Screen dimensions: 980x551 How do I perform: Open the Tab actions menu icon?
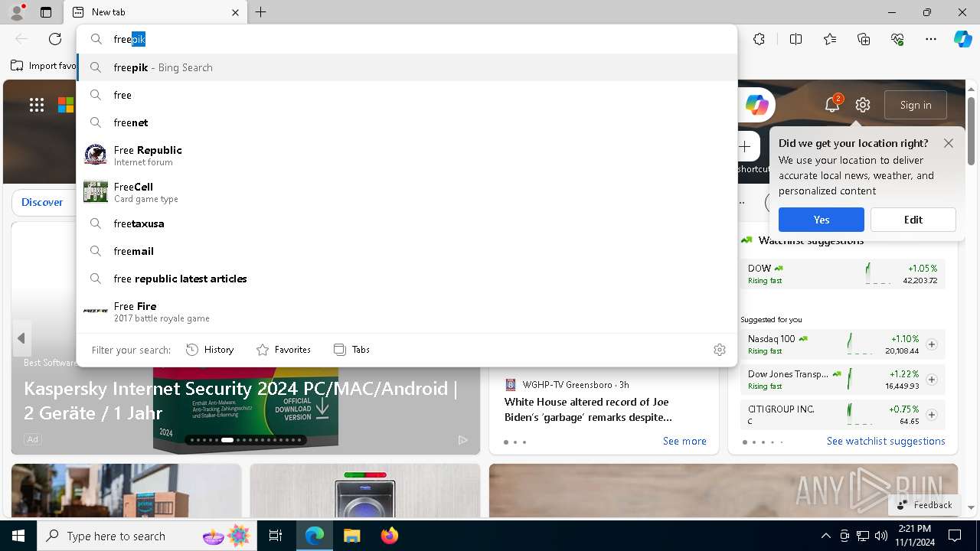(x=46, y=12)
